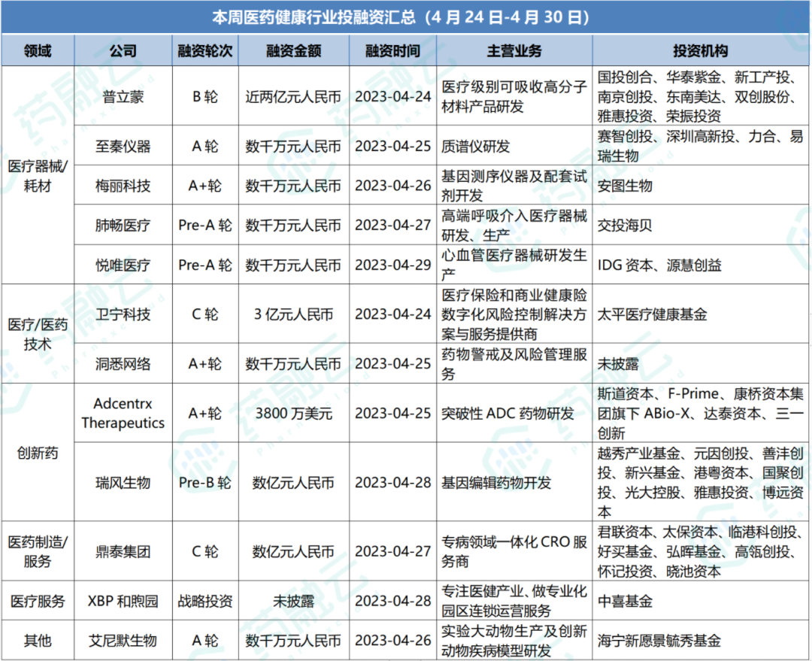Click C 轮 round for 卫宁科技
812x661 pixels.
click(205, 314)
